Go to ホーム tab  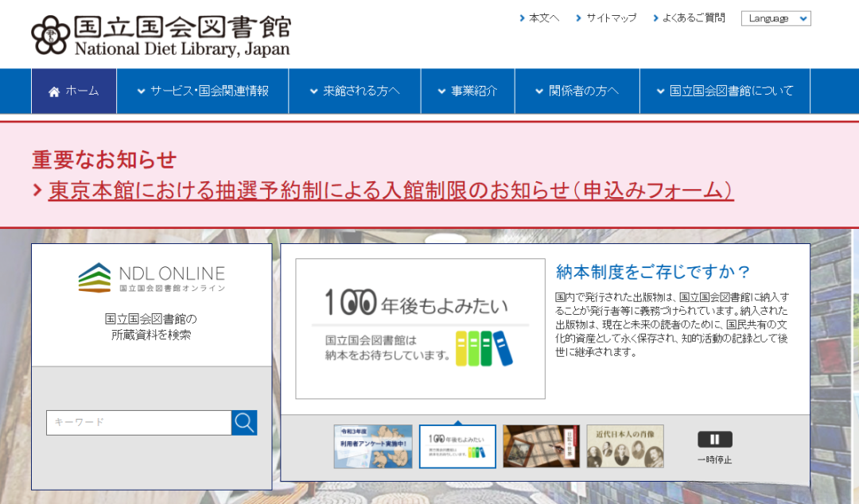(74, 91)
